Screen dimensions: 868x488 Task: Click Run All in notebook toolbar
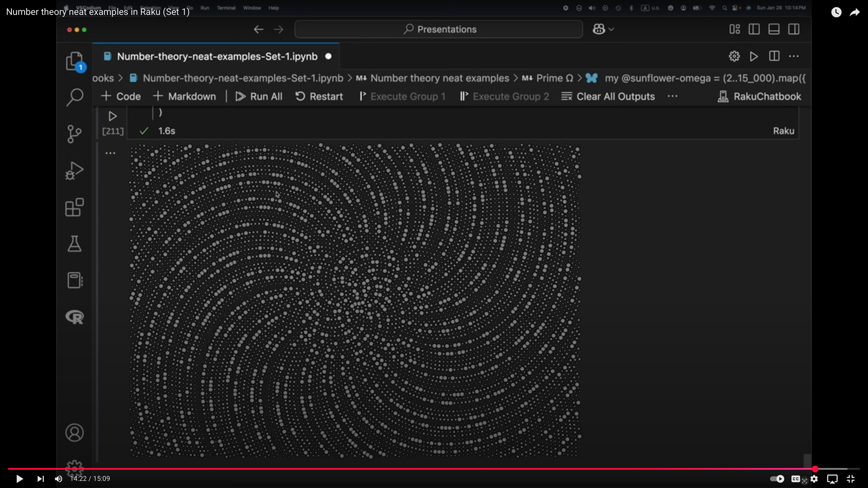click(259, 97)
